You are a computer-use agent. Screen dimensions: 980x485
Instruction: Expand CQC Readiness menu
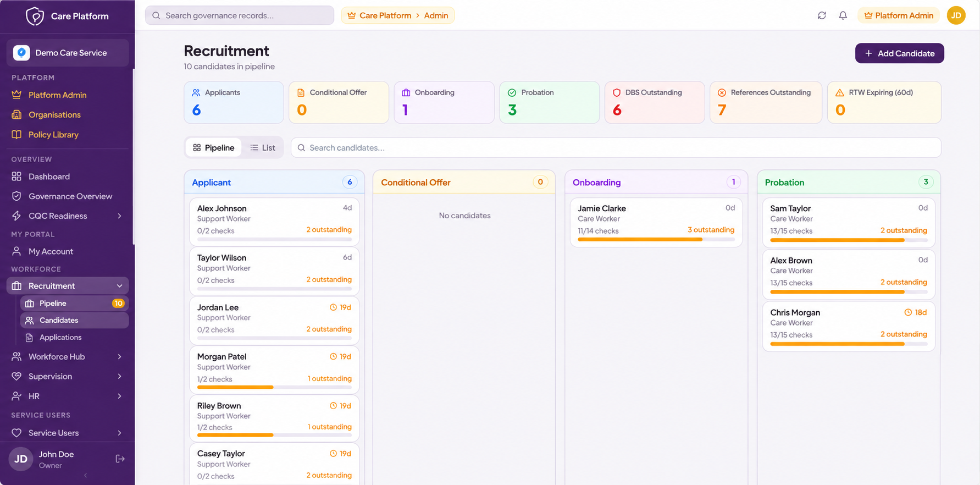click(119, 216)
